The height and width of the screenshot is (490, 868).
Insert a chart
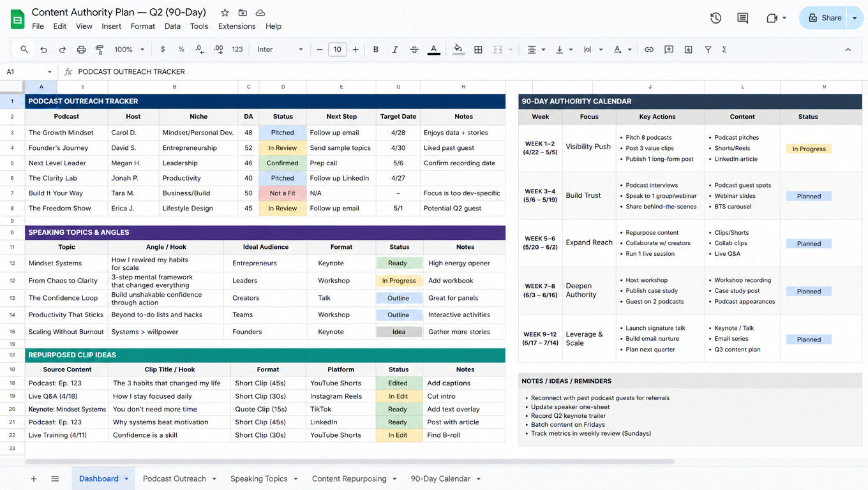[x=689, y=49]
